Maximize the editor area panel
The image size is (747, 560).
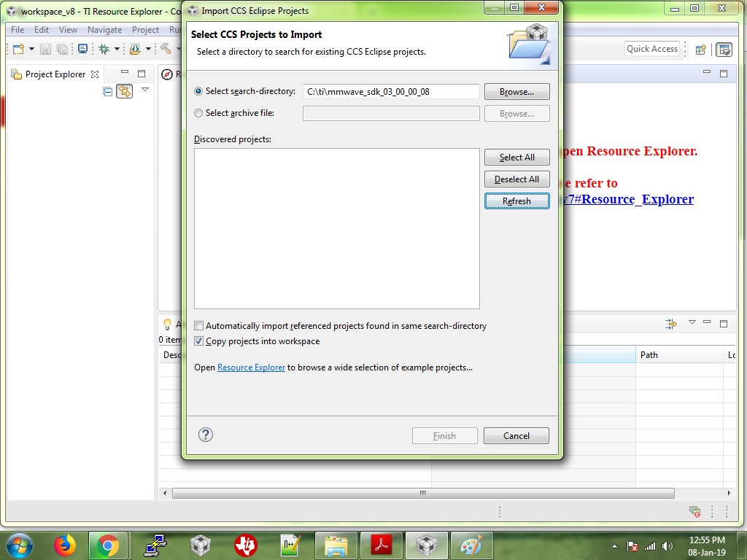(724, 74)
